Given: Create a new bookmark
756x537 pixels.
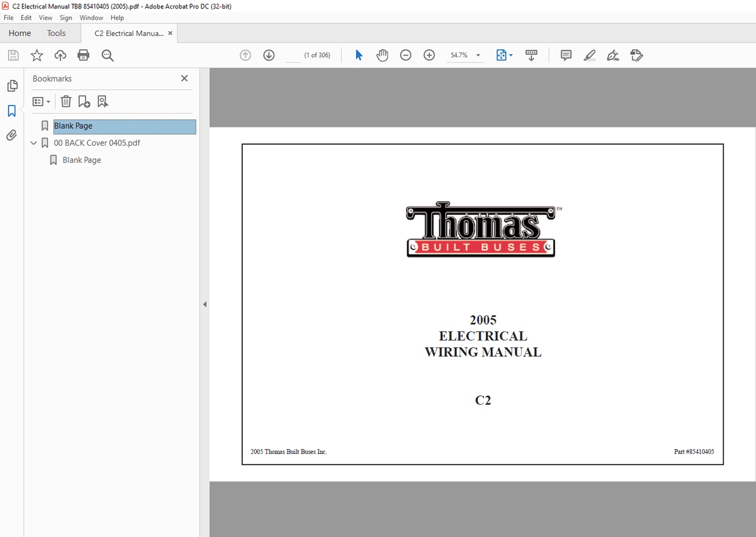Looking at the screenshot, I should pos(84,101).
